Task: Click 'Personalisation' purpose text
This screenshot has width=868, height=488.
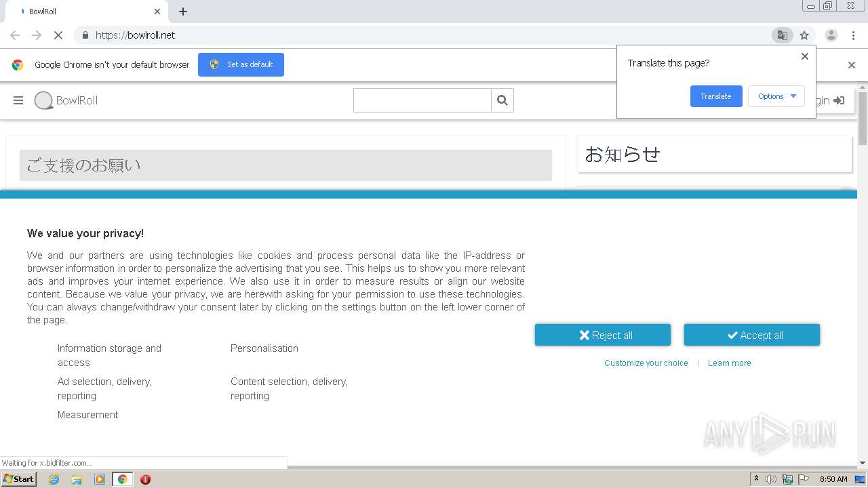Action: [264, 348]
